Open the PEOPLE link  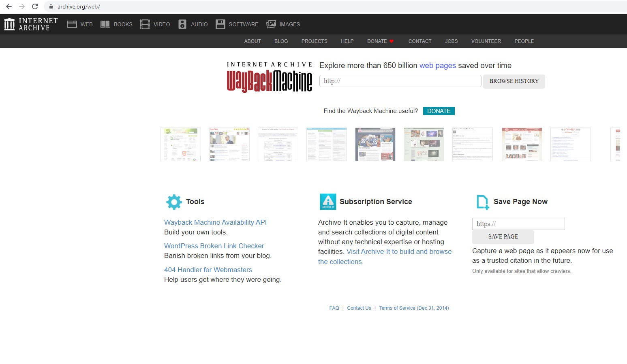[x=524, y=41]
